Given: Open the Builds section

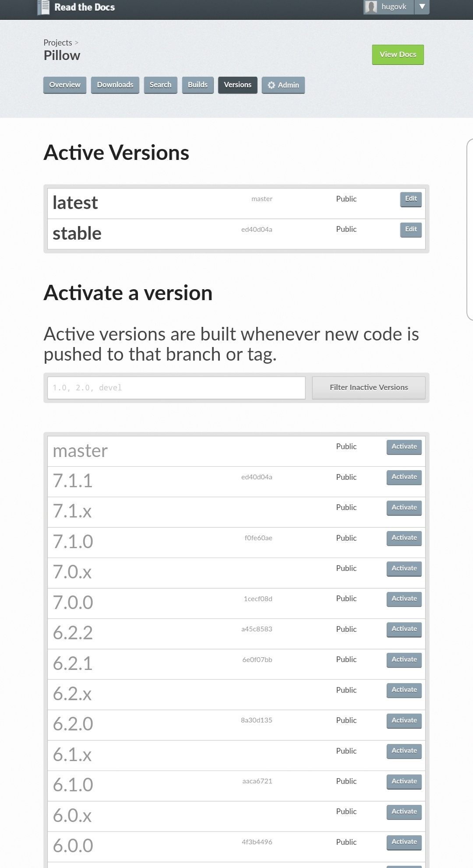Looking at the screenshot, I should (197, 85).
